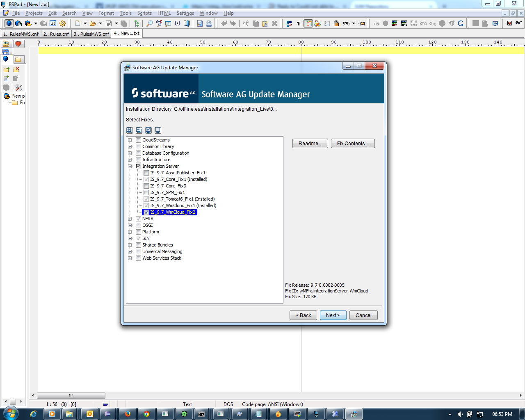Click the matching bracket icon
Image resolution: width=525 pixels, height=420 pixels.
coord(177,23)
